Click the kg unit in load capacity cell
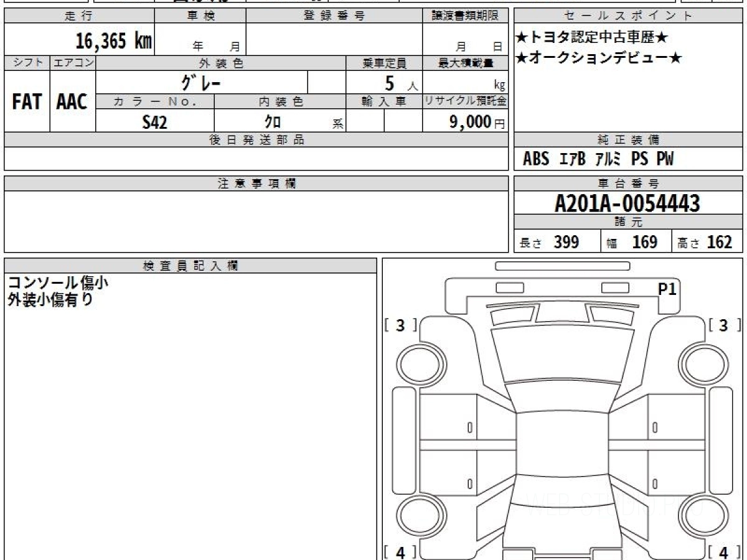The width and height of the screenshot is (747, 560). [x=499, y=85]
